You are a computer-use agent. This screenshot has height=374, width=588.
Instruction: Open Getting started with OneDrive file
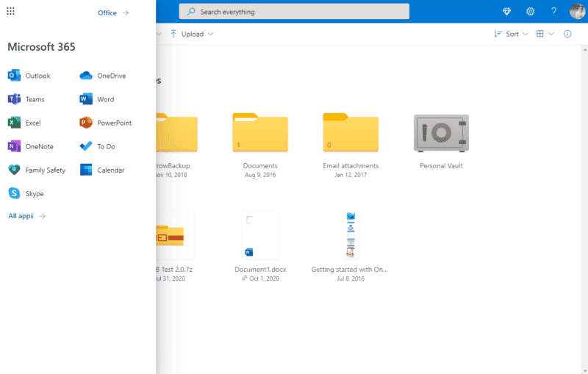tap(351, 235)
